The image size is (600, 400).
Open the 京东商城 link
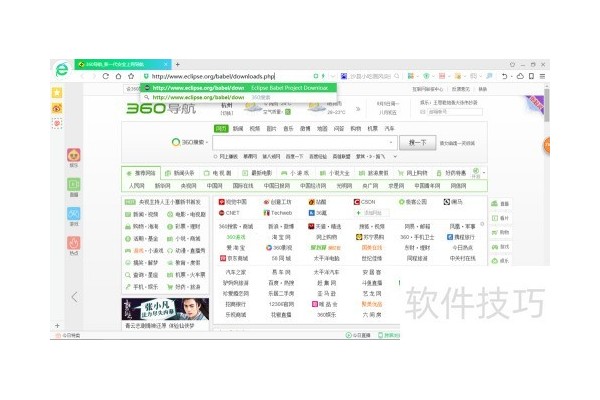point(234,258)
